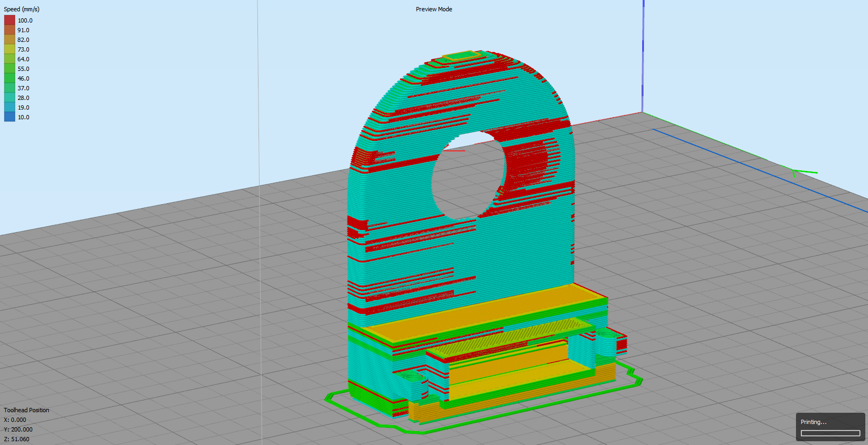Select the green 55.0 legend swatch

coord(10,69)
